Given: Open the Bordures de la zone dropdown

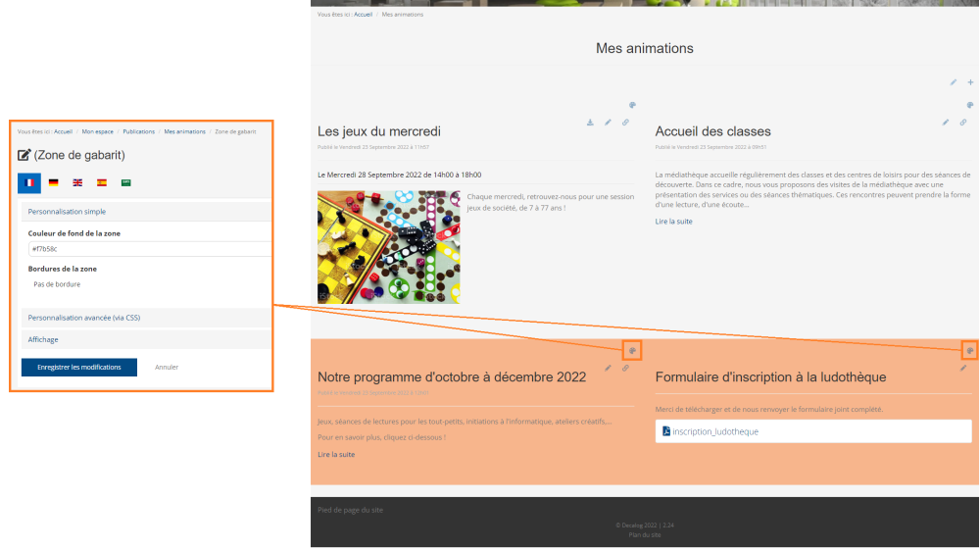Looking at the screenshot, I should click(147, 284).
